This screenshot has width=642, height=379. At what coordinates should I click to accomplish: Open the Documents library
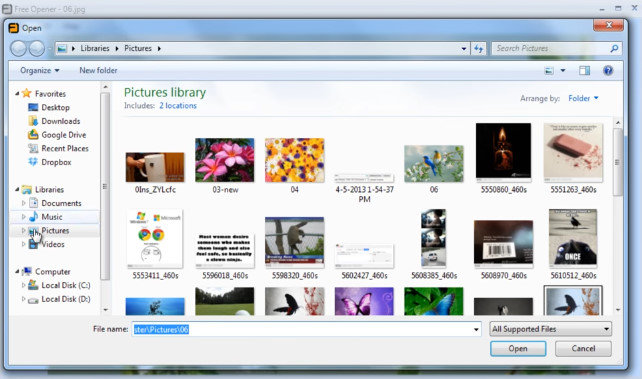[x=61, y=203]
